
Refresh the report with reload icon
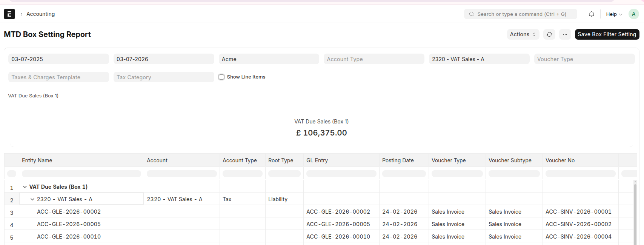(549, 34)
